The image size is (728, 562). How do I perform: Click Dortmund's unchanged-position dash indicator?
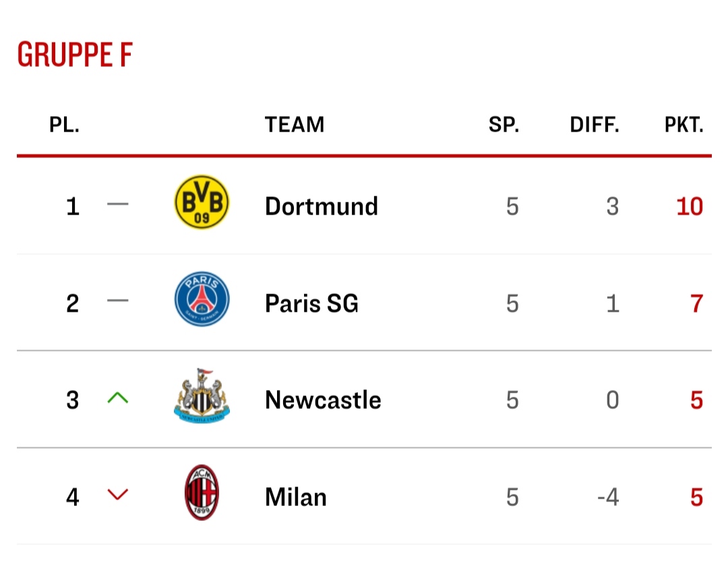pyautogui.click(x=118, y=204)
